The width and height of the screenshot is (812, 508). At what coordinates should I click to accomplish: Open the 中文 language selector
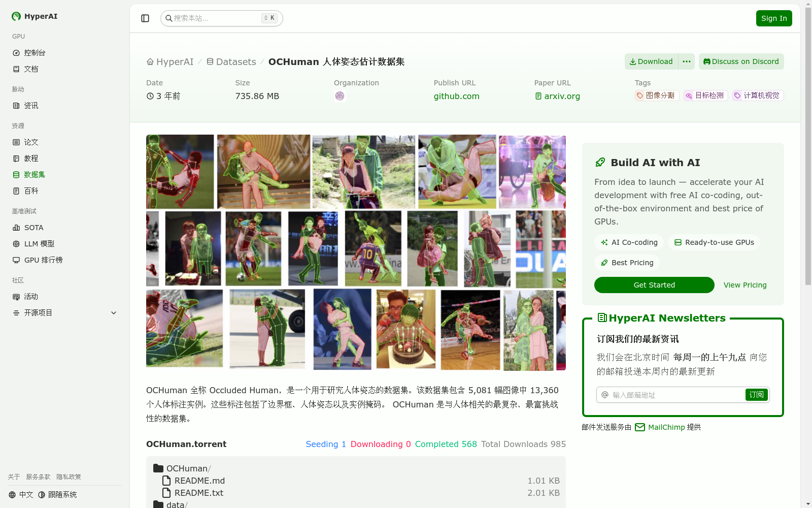21,495
